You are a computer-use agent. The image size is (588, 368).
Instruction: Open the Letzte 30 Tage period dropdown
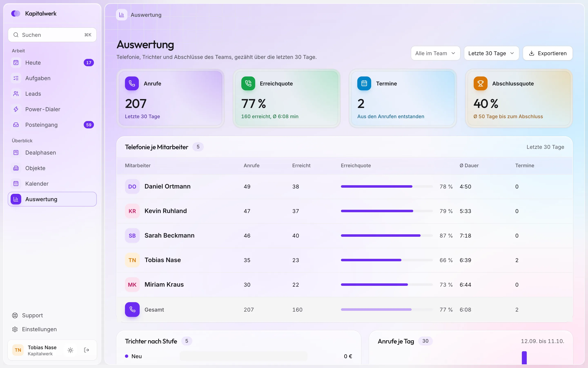tap(491, 53)
